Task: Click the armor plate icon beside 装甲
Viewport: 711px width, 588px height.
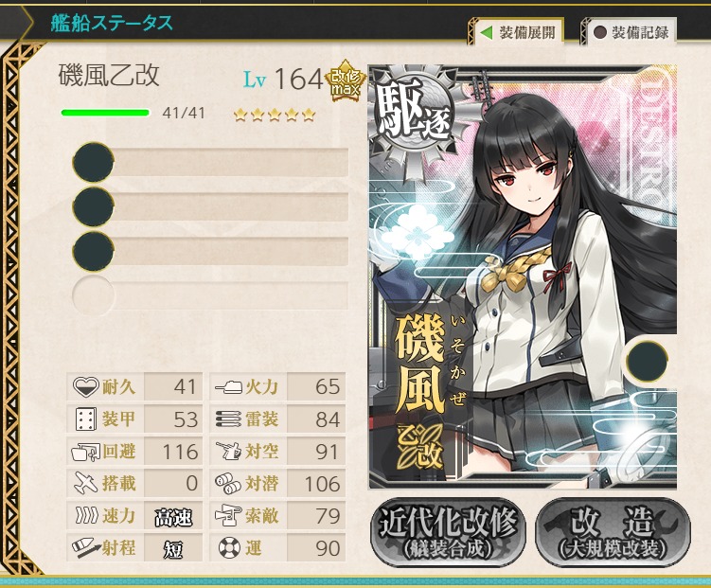Action: 86,419
